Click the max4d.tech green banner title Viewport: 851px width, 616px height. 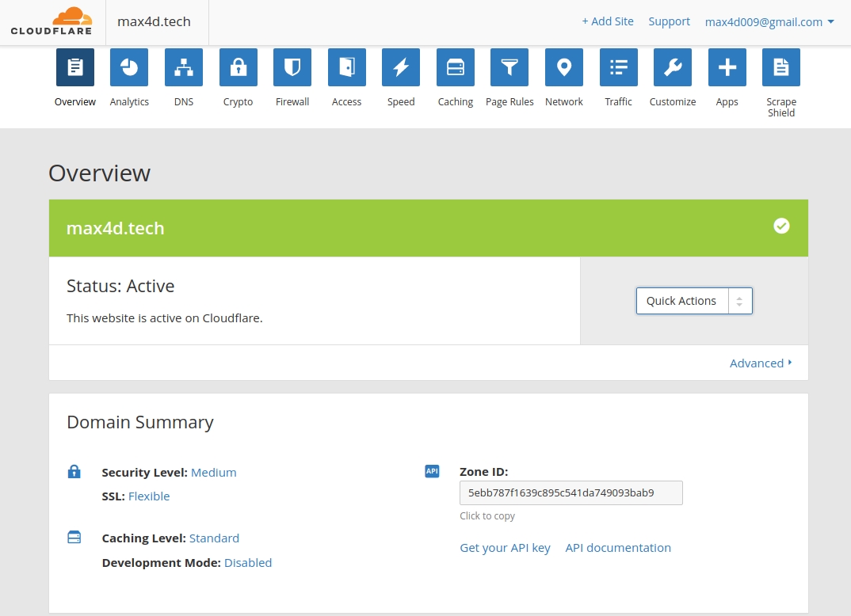tap(115, 228)
